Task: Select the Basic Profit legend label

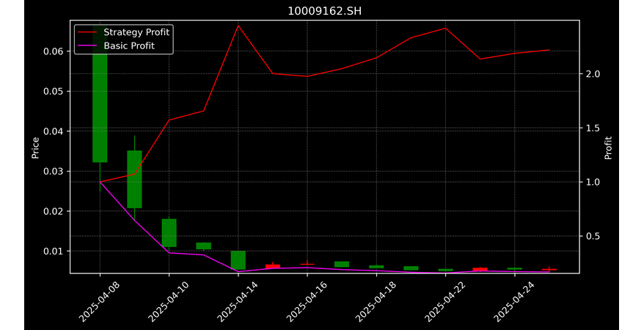Action: click(x=129, y=45)
